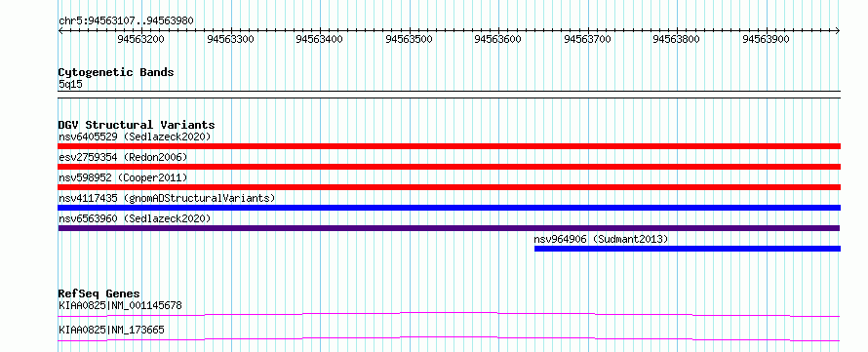
Task: Click ruler position 94563200
Action: coord(141,39)
